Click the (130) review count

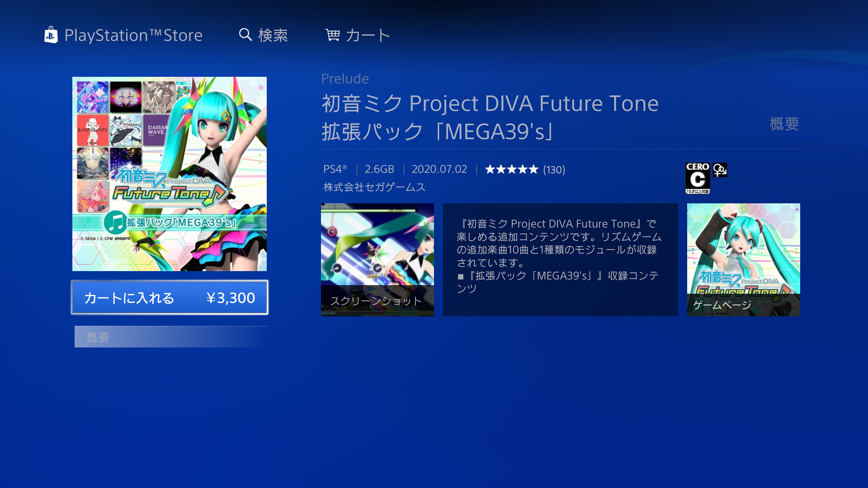click(x=554, y=170)
